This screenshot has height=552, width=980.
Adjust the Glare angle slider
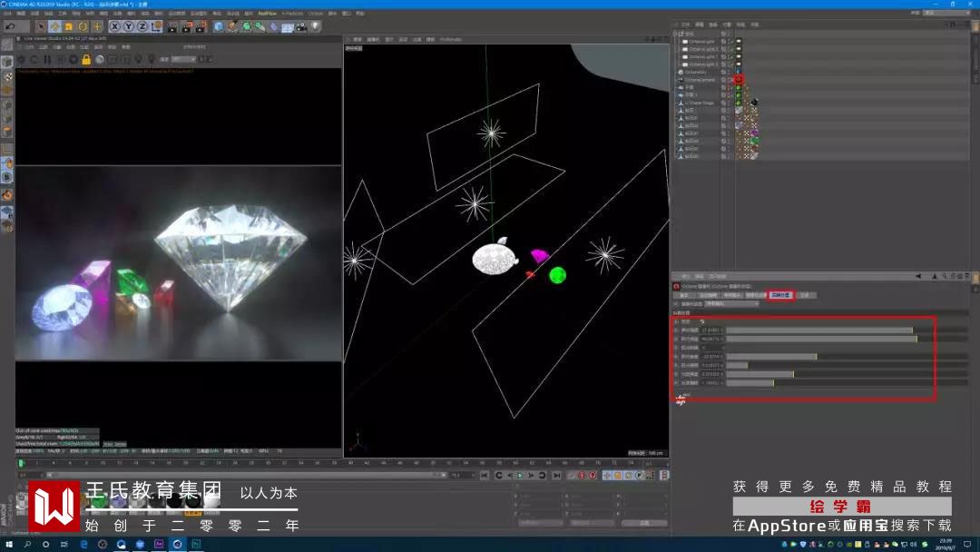click(x=848, y=356)
